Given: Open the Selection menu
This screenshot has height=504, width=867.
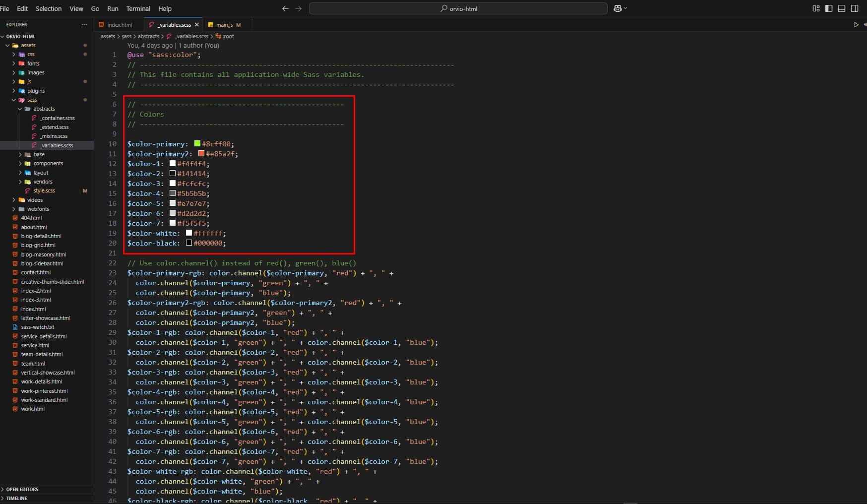Looking at the screenshot, I should [49, 8].
